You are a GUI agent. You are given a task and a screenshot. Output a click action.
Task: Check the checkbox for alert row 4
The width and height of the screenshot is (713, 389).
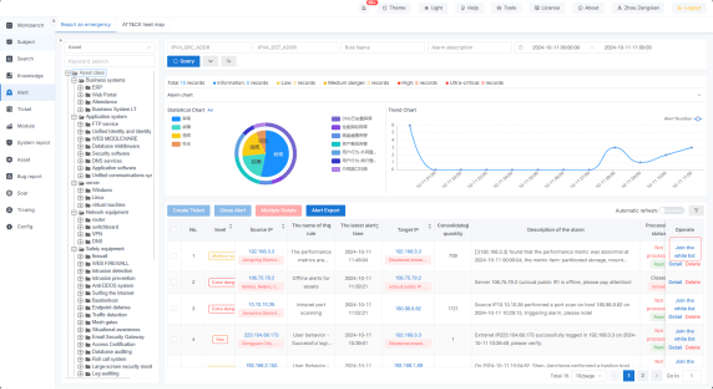coord(174,339)
